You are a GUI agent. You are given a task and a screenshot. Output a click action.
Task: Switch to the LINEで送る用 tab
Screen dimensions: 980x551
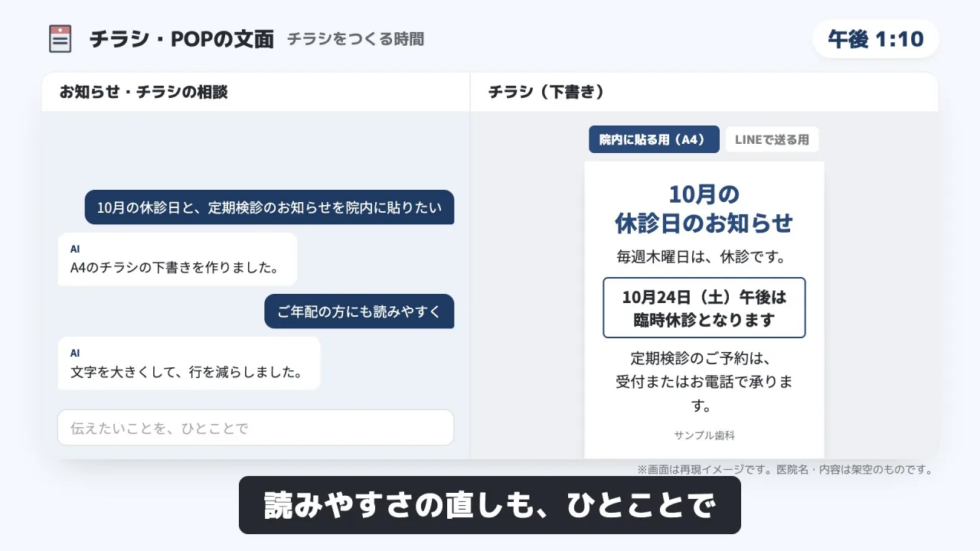click(772, 139)
